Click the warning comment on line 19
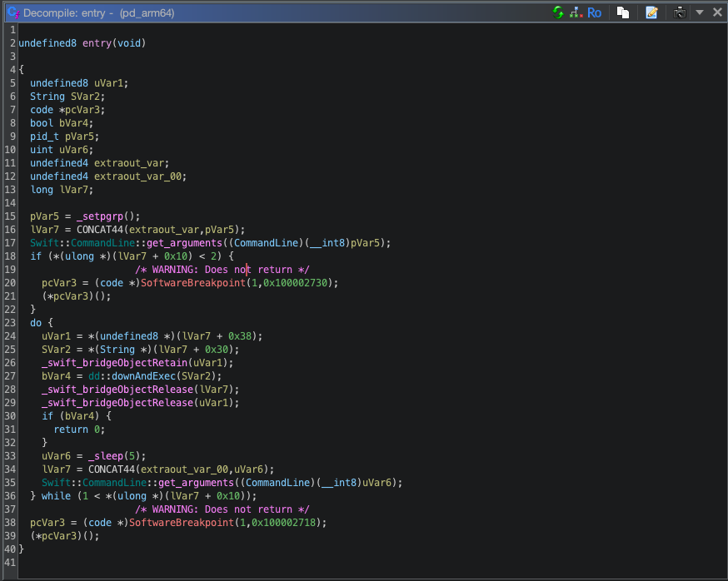 point(222,270)
